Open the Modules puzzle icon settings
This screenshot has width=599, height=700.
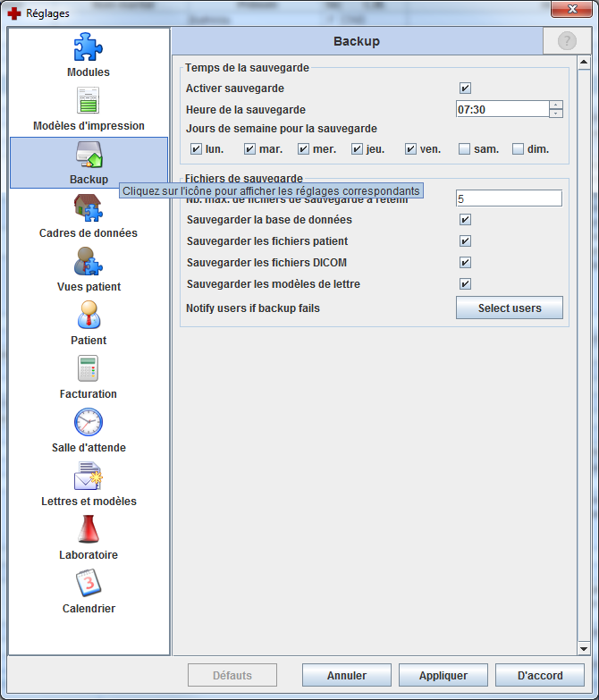[x=89, y=47]
